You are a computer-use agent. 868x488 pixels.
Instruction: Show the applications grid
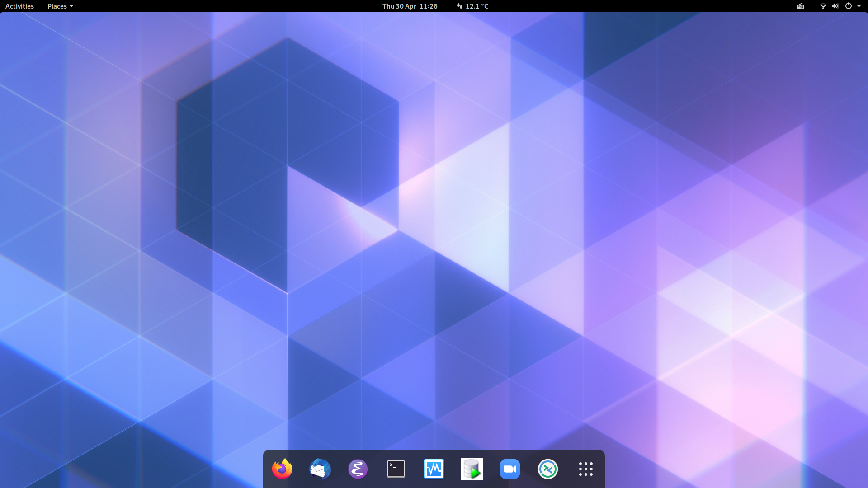(x=585, y=469)
